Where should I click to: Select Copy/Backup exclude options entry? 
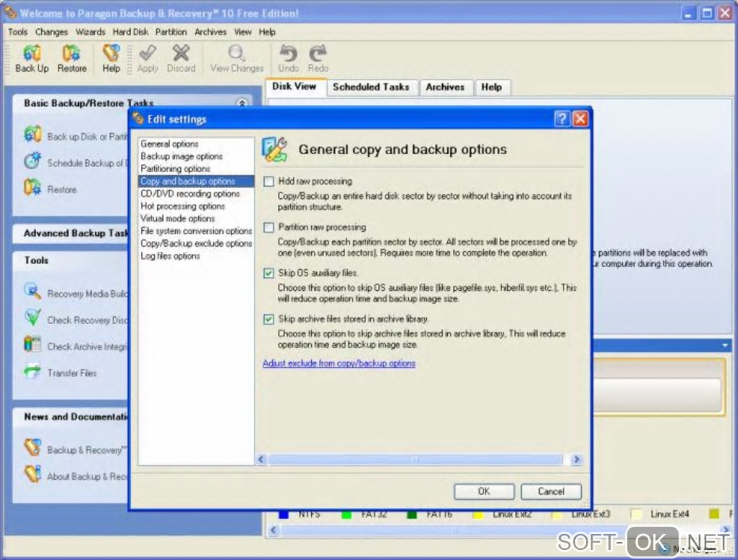[x=196, y=243]
